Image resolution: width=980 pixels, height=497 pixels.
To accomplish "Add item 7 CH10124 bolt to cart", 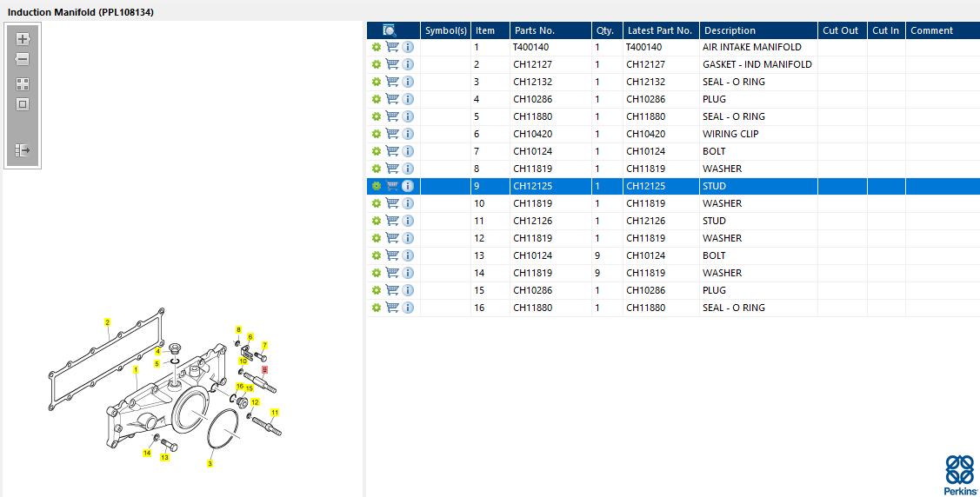I will [392, 150].
